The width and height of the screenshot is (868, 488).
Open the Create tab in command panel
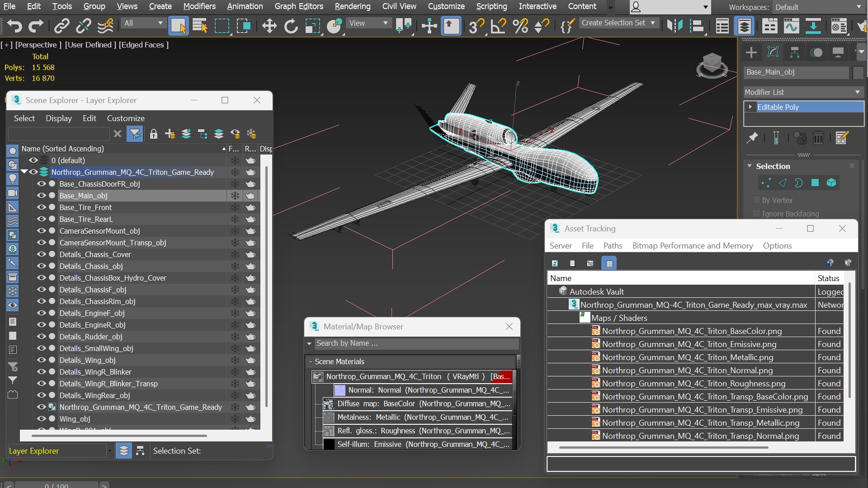point(751,52)
